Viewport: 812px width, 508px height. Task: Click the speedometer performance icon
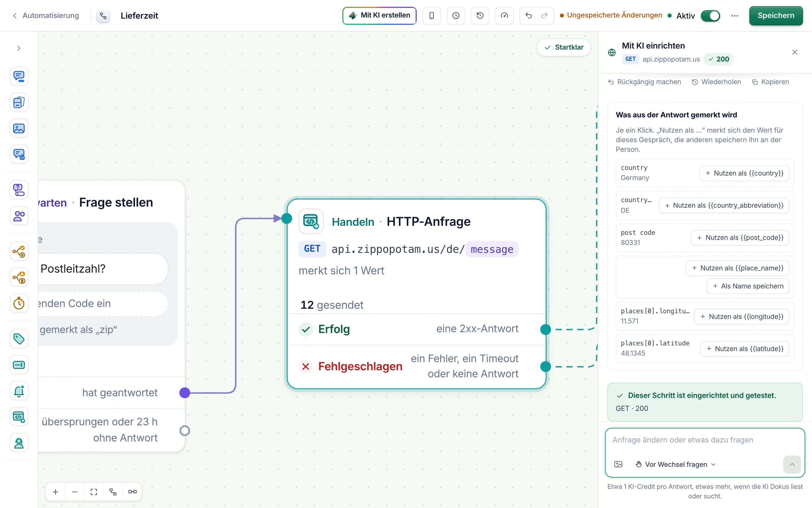[x=504, y=16]
